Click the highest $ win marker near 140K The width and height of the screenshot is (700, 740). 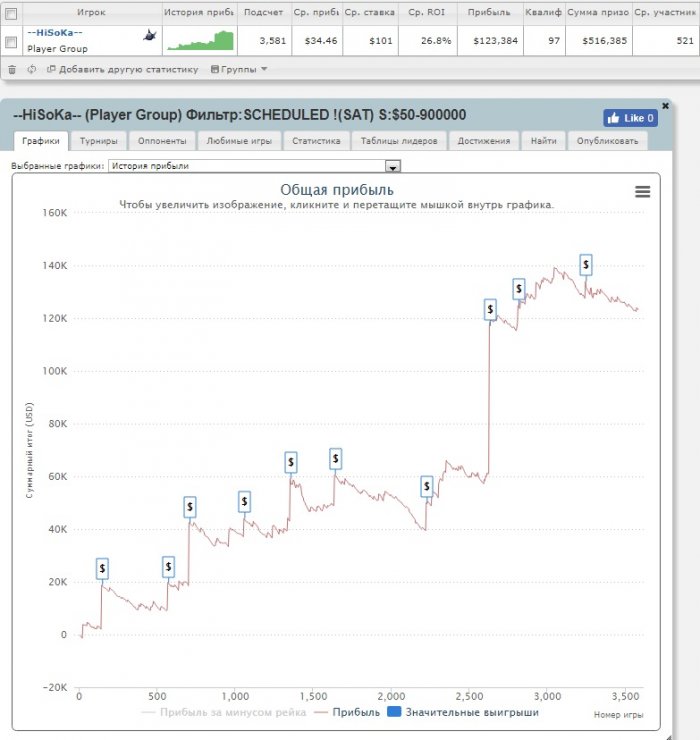[x=586, y=265]
